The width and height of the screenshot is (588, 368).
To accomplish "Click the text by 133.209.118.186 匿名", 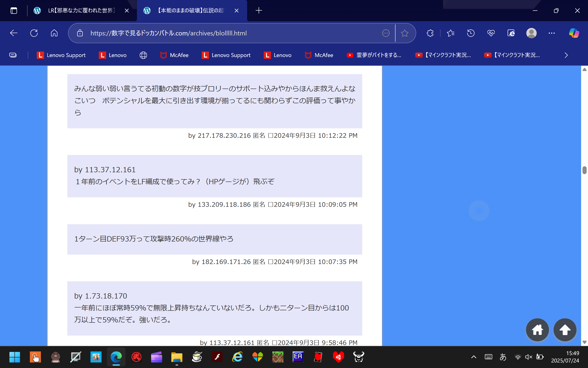I will 227,205.
